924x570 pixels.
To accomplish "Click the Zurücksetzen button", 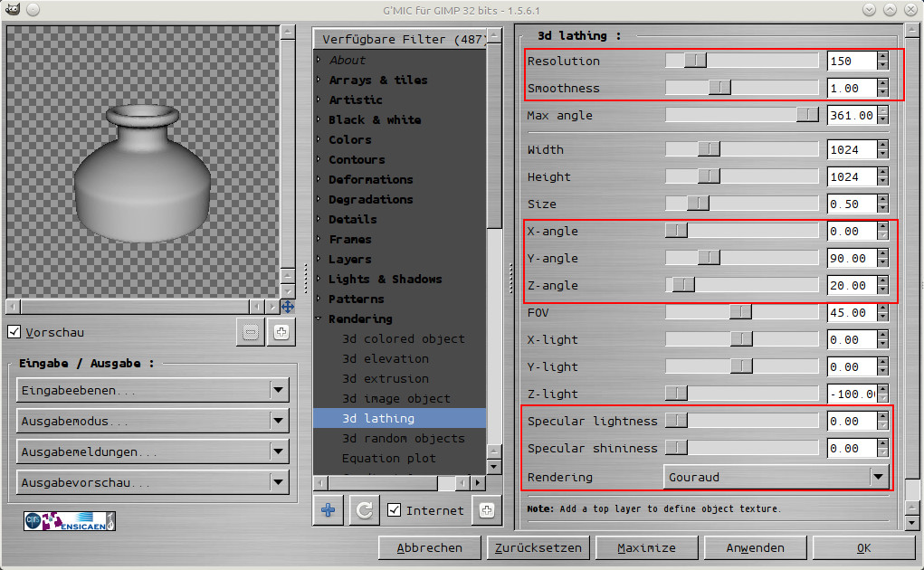I will pos(538,547).
